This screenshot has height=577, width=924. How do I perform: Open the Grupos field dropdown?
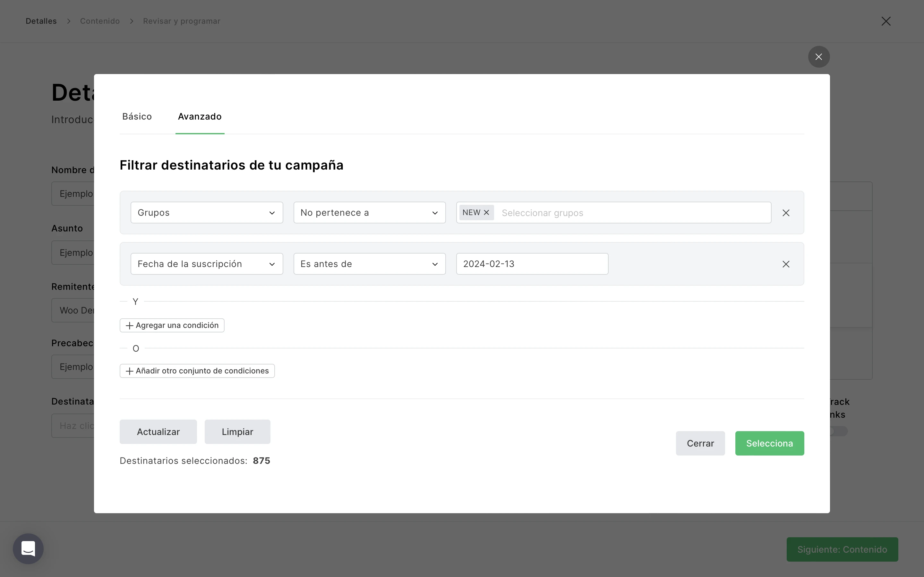pos(207,213)
